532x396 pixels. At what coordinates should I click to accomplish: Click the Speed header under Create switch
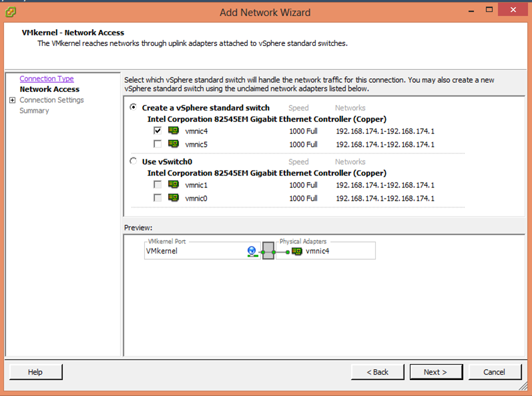pyautogui.click(x=298, y=108)
